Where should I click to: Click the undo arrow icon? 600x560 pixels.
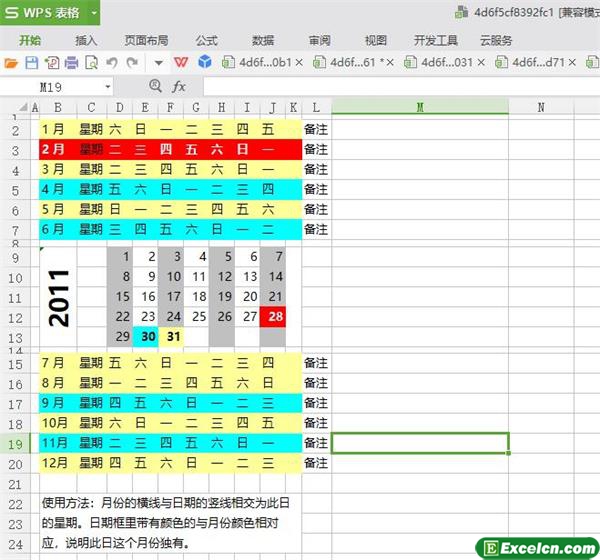[111, 63]
